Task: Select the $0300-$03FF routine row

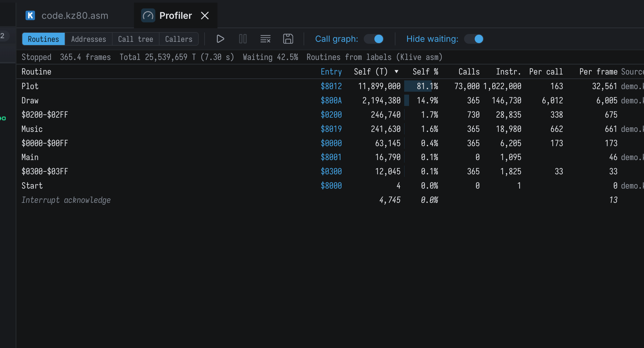Action: (330, 171)
